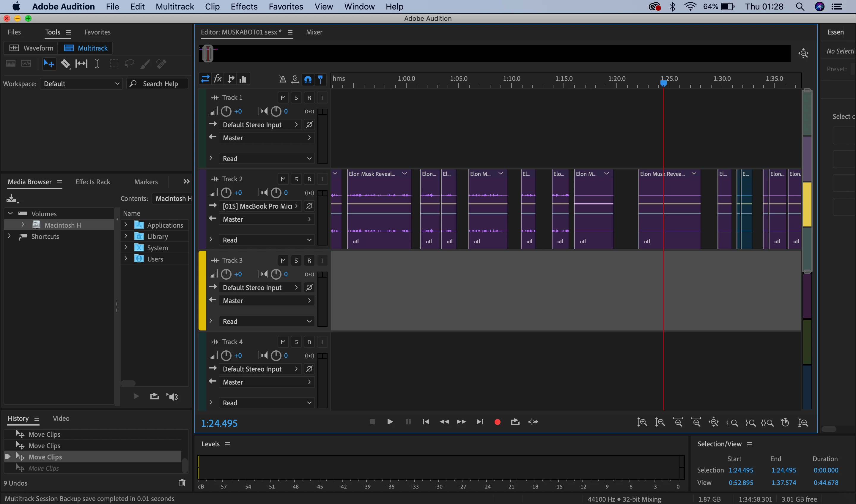Click the Record button in transport
The width and height of the screenshot is (856, 504).
coord(497,422)
